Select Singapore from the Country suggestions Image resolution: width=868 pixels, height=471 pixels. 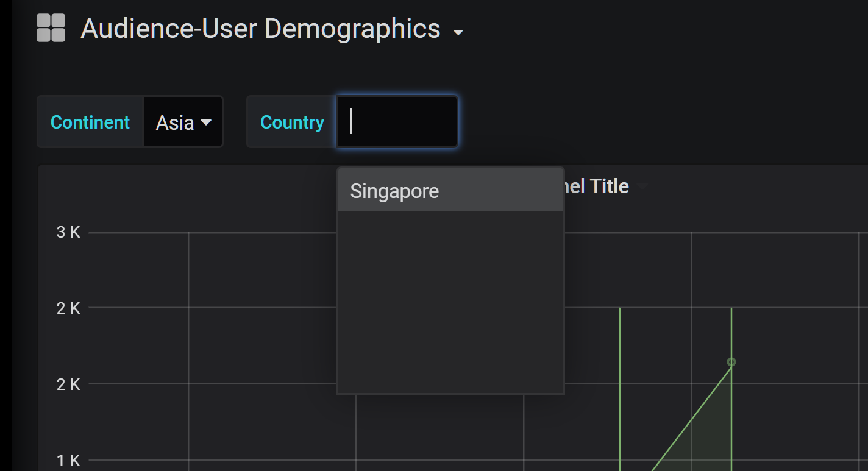394,191
